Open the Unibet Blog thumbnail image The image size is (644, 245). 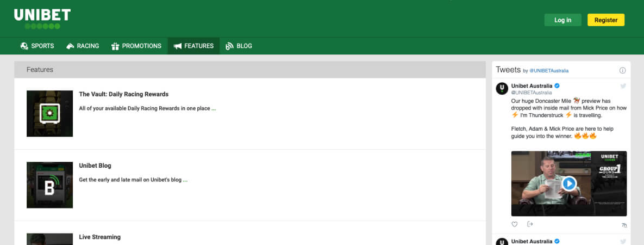point(49,185)
